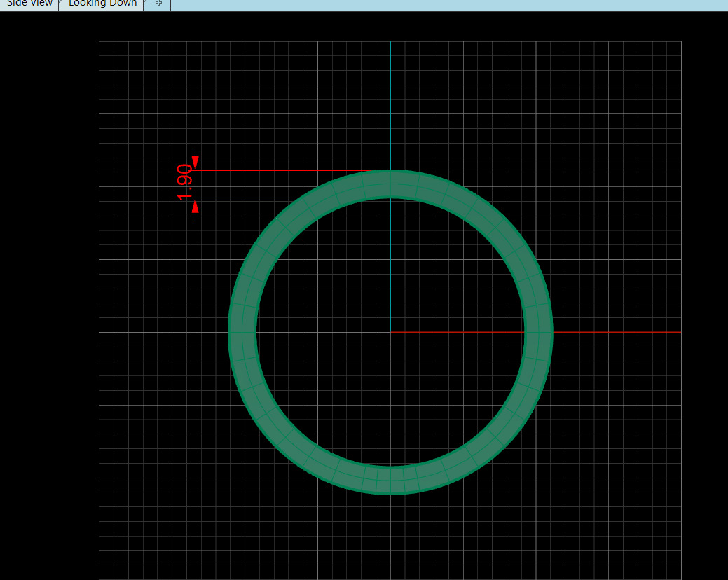Add a new view tab with plus icon
The width and height of the screenshot is (728, 580).
[x=158, y=4]
